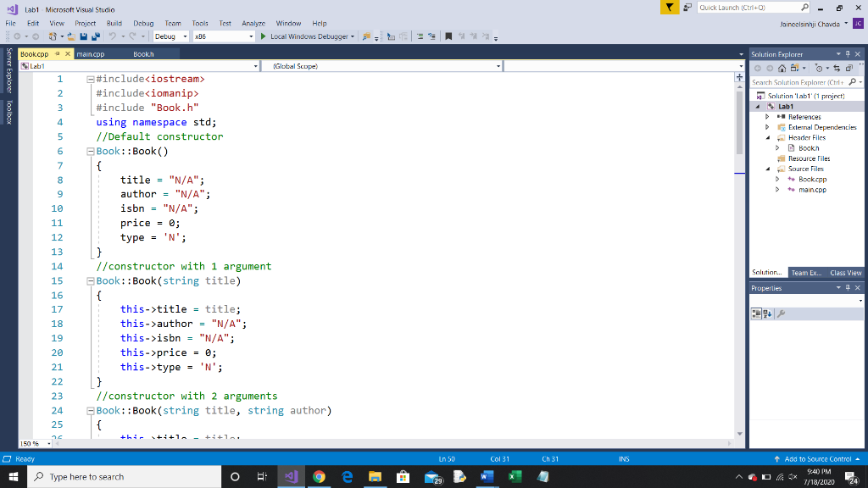
Task: Collapse the two-argument constructor at line 24
Action: pyautogui.click(x=90, y=411)
